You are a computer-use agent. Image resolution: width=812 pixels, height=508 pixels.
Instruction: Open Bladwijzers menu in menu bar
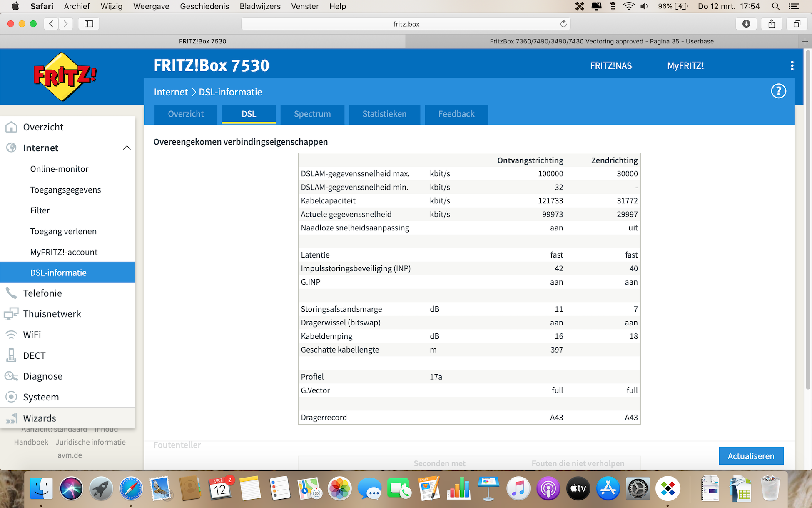(260, 6)
